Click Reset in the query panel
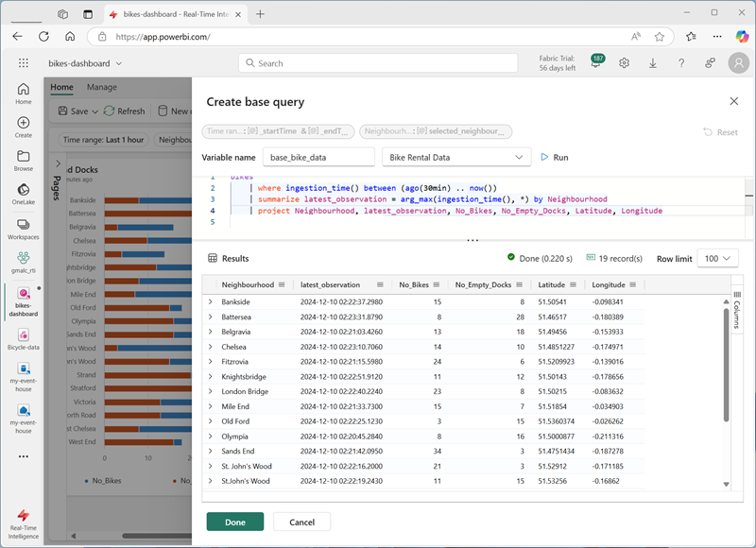Image resolution: width=756 pixels, height=548 pixels. [720, 132]
